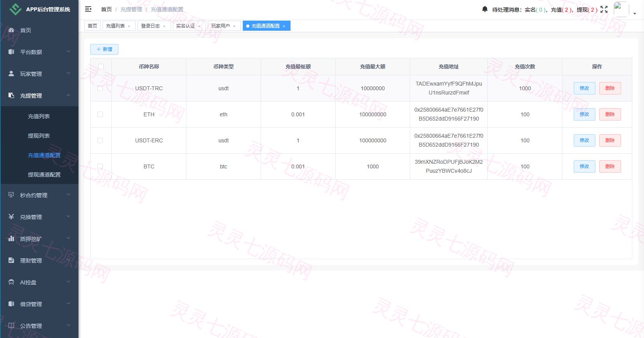This screenshot has width=644, height=338.
Task: Check the USDT-TRC row checkbox
Action: coord(100,88)
